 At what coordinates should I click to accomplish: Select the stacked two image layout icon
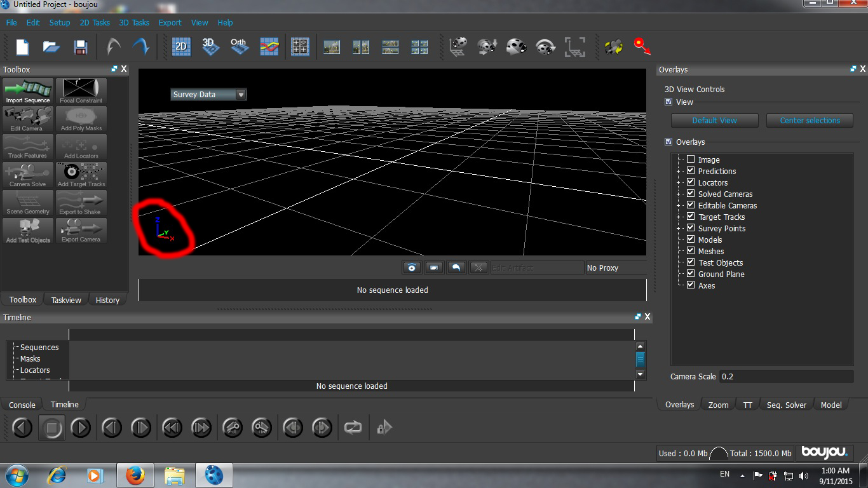click(x=390, y=47)
